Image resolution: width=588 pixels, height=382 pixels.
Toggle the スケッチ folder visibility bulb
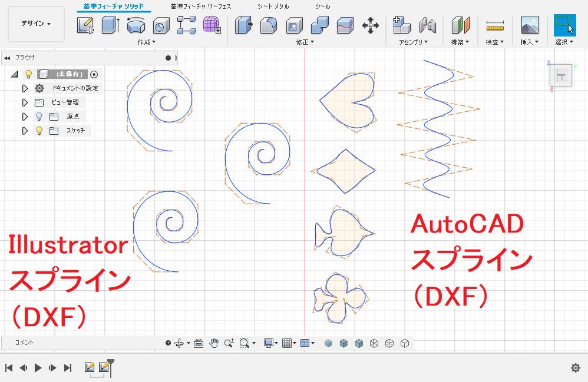coord(39,131)
